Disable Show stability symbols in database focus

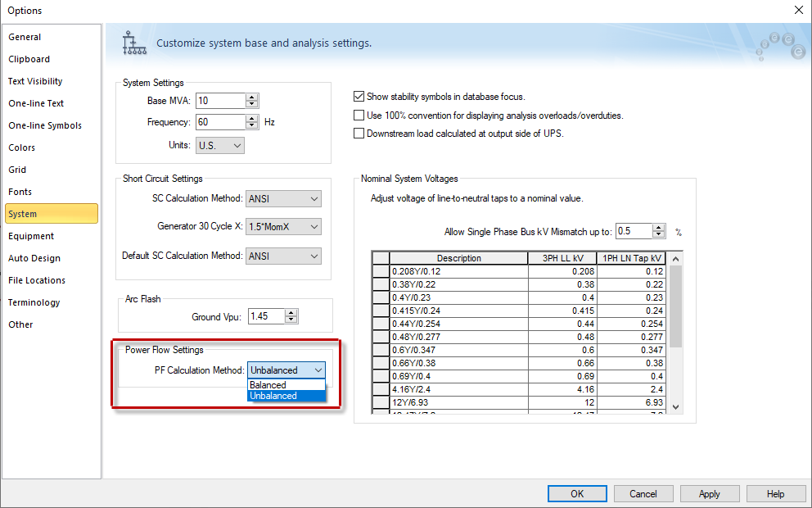(x=359, y=97)
